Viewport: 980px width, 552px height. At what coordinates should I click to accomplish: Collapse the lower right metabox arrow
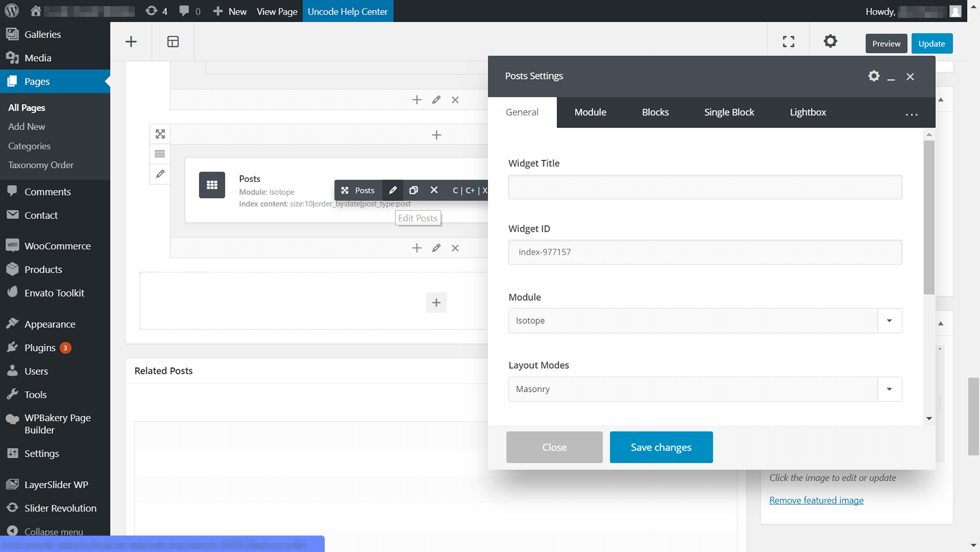[941, 324]
